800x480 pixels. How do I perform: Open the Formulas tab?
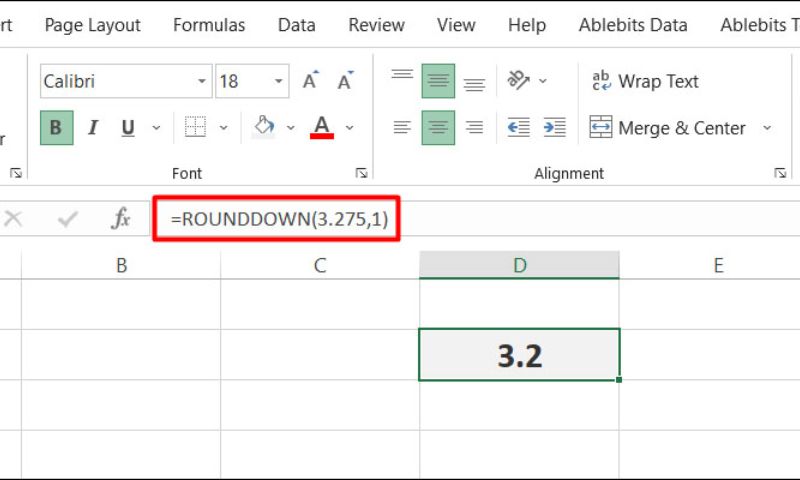coord(209,25)
